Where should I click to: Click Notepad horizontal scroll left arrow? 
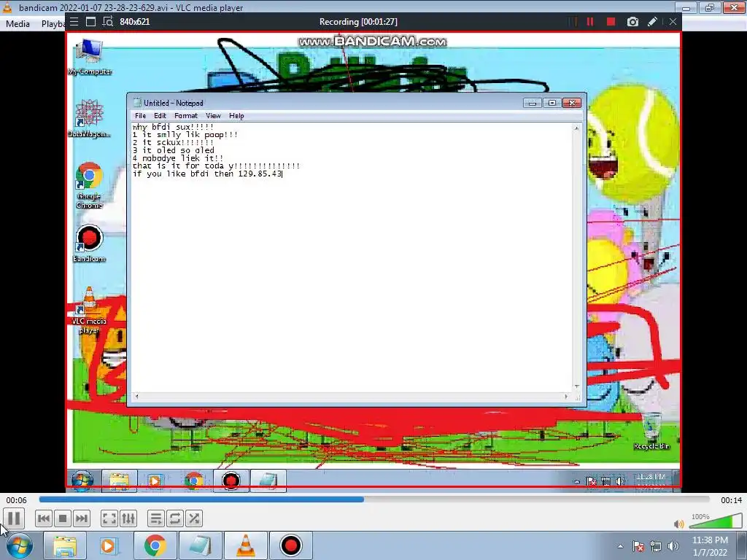coord(136,396)
